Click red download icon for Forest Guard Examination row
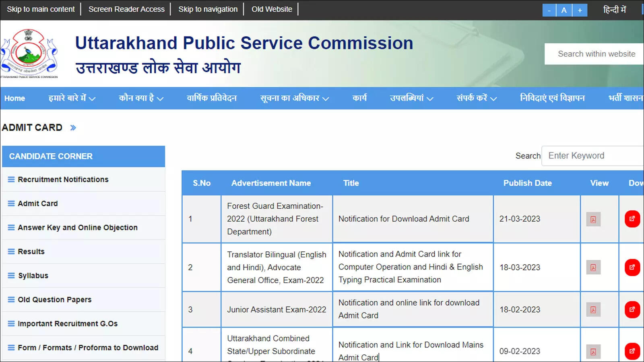 (x=632, y=219)
